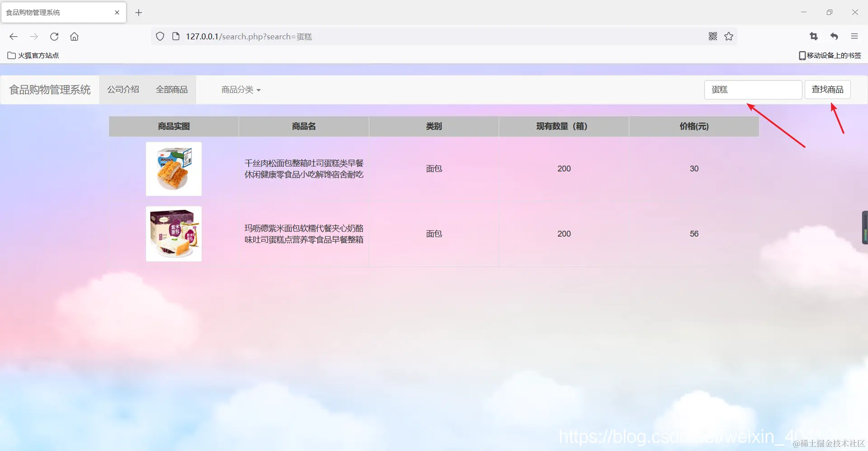Screen dimensions: 868x451
Task: Click the 查找商品 search button
Action: pyautogui.click(x=827, y=89)
